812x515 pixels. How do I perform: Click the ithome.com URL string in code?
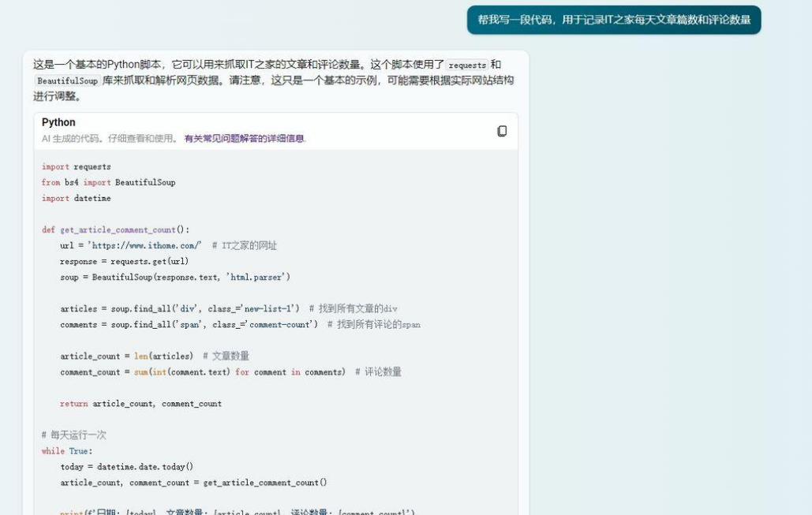click(144, 245)
